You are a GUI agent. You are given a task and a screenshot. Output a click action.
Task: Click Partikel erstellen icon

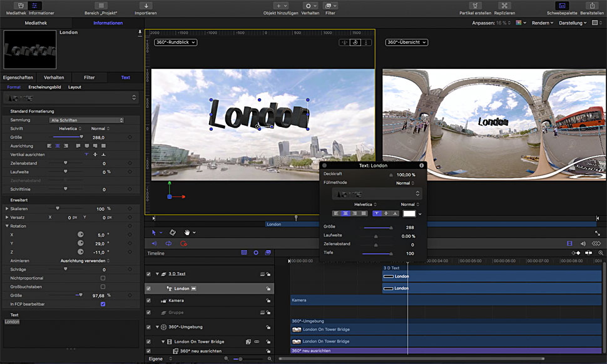[x=475, y=6]
